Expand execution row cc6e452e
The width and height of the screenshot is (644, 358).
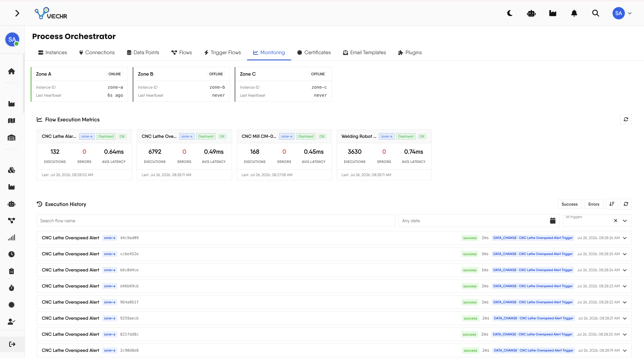point(625,254)
